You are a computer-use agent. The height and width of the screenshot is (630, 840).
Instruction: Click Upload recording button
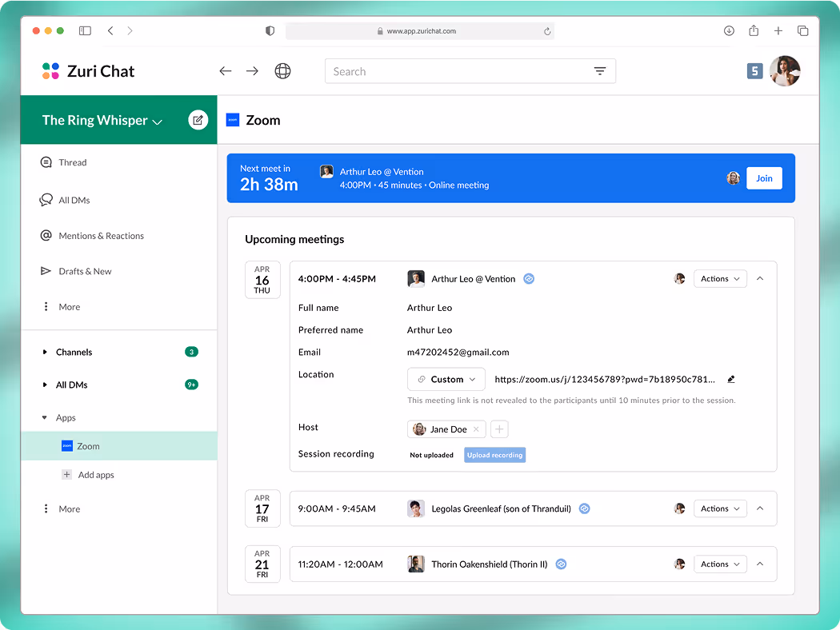(494, 454)
